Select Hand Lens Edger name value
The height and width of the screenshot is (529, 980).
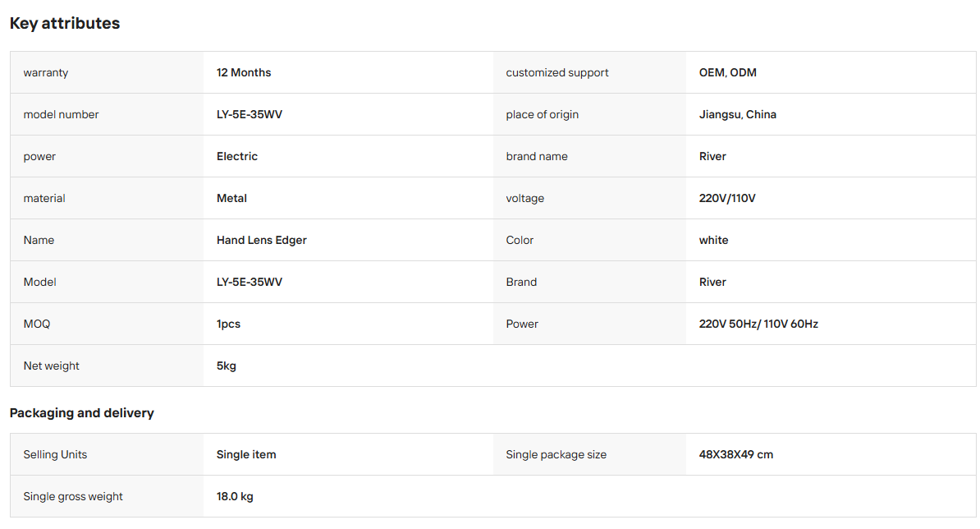(261, 240)
